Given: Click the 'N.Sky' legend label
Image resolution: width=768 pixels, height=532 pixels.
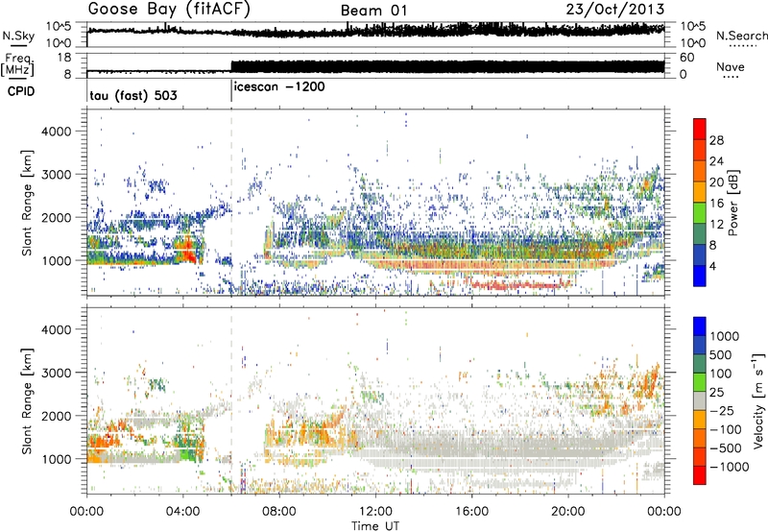Looking at the screenshot, I should click(x=18, y=36).
